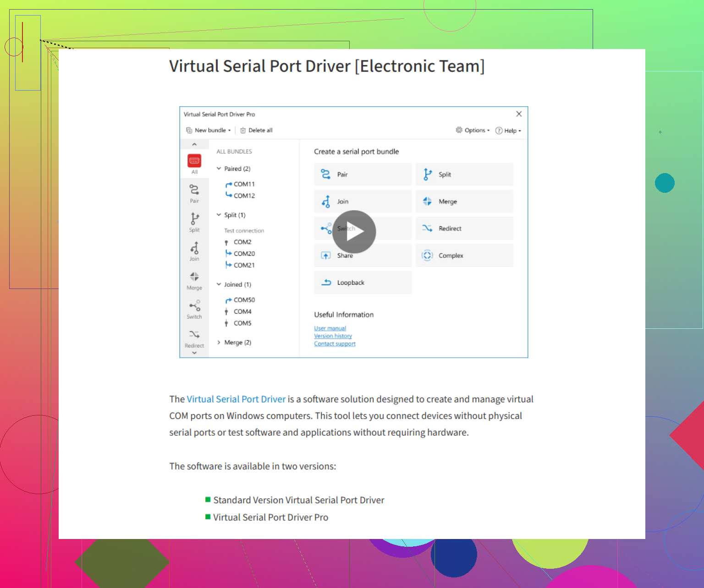The width and height of the screenshot is (704, 588).
Task: Collapse the Paired (2) group
Action: pos(219,169)
